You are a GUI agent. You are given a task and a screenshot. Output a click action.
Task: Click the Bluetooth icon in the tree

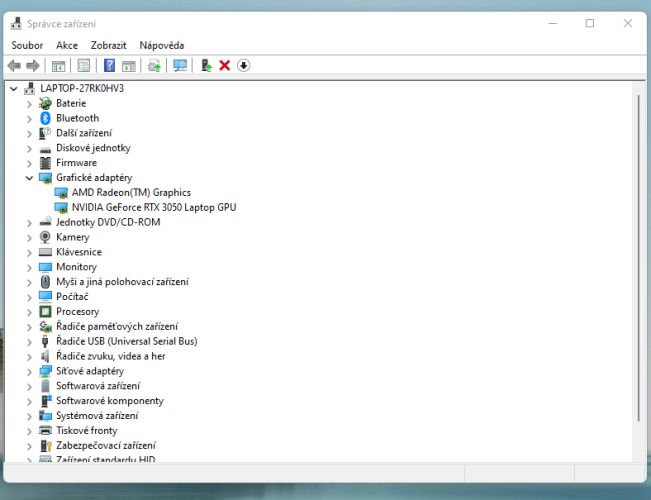pyautogui.click(x=45, y=118)
